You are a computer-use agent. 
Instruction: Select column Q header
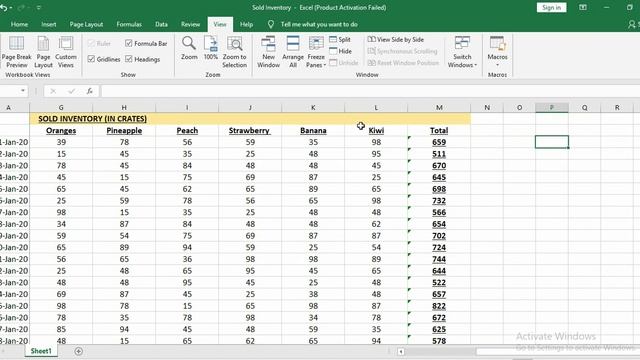tap(584, 108)
